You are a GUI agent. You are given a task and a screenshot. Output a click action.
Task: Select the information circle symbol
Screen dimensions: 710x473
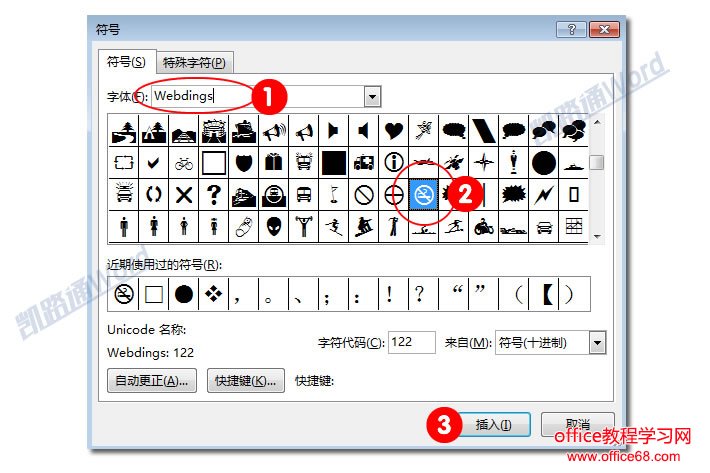point(393,162)
